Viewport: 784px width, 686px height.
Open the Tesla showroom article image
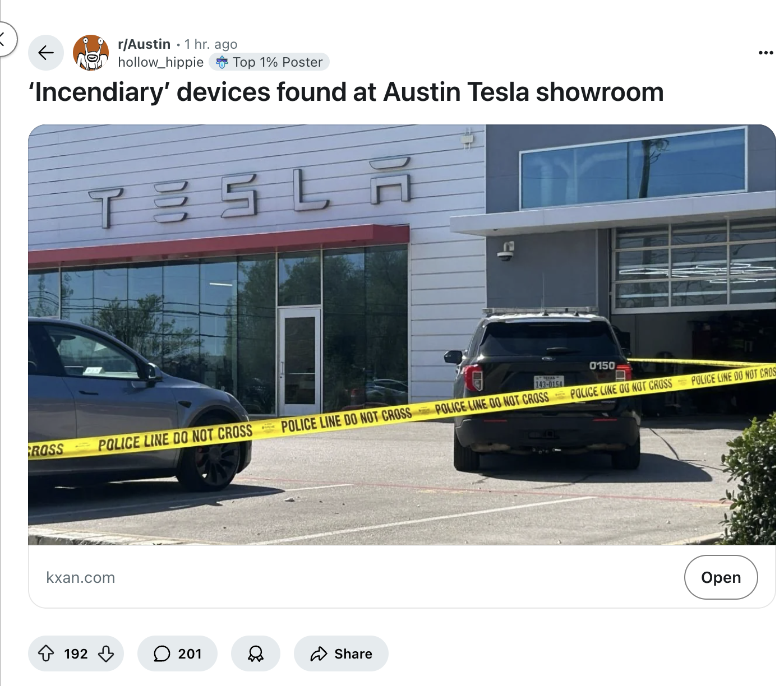[x=402, y=335]
